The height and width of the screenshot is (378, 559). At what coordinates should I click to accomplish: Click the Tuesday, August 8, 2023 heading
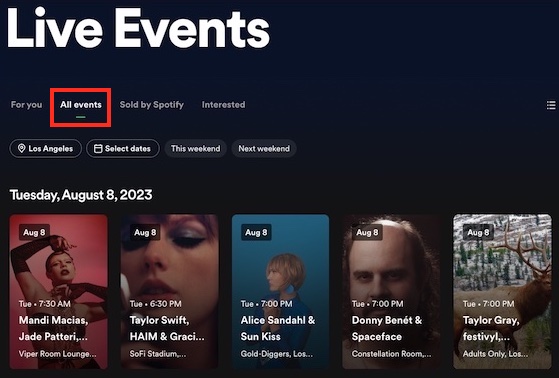pos(81,195)
